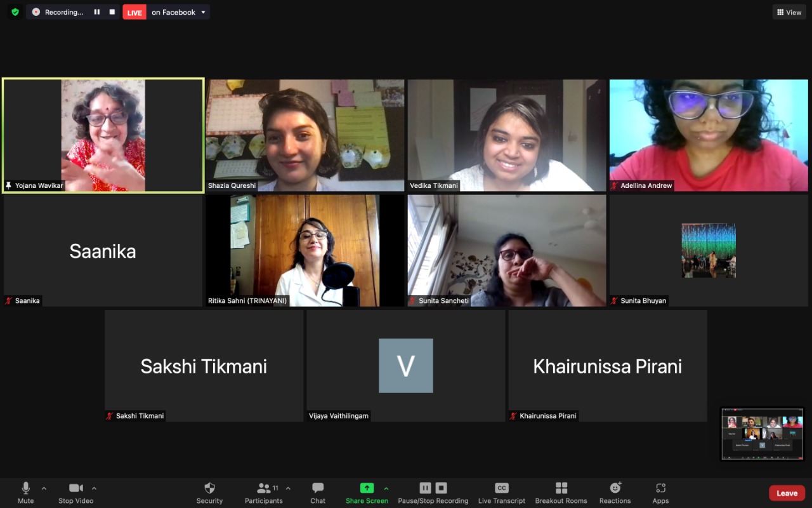Expand share screen options arrow

pyautogui.click(x=386, y=488)
